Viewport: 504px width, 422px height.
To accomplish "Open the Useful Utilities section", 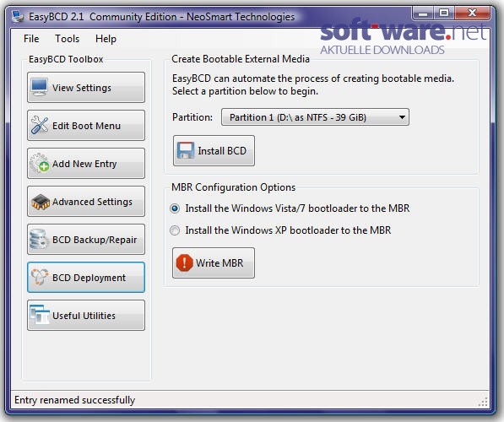I will point(86,316).
